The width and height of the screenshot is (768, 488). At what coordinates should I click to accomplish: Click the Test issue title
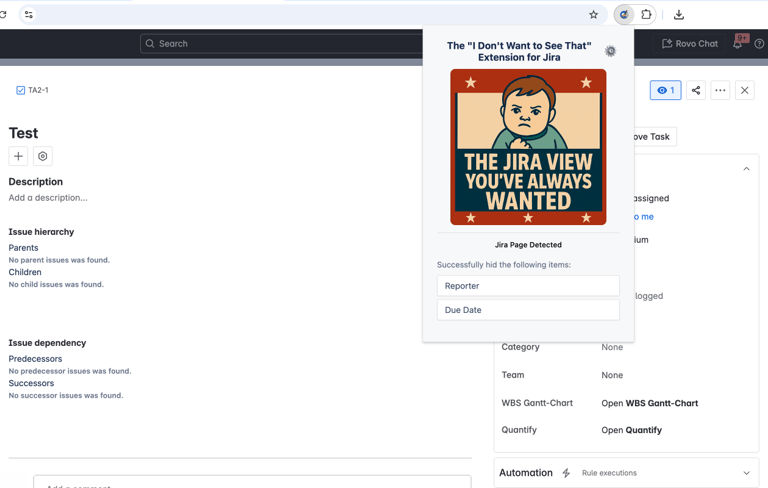point(23,133)
